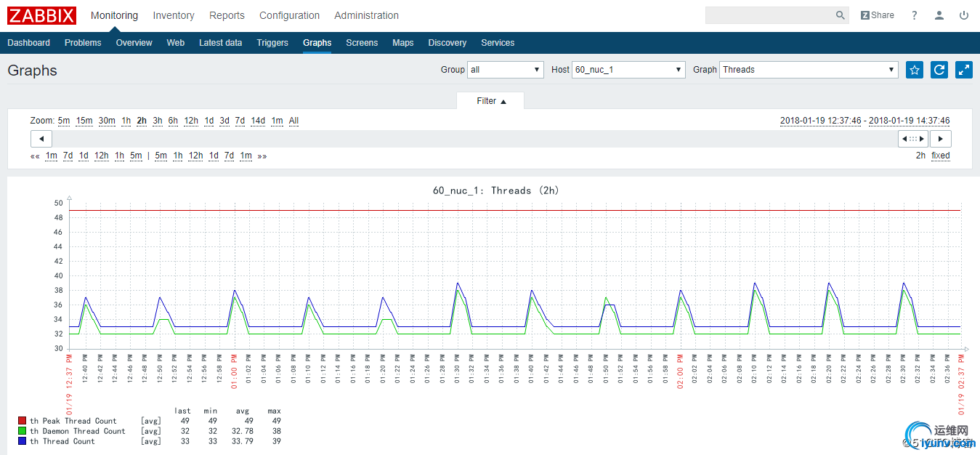Click the search magnifier icon

pyautogui.click(x=841, y=15)
